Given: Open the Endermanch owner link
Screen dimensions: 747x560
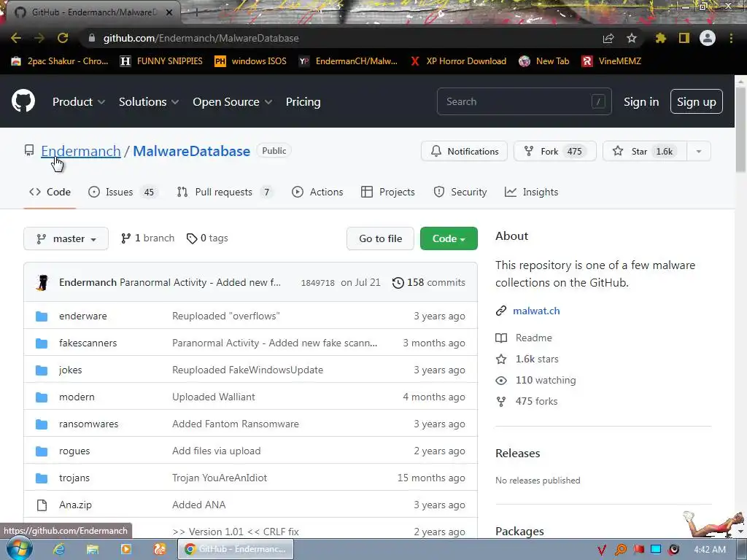Looking at the screenshot, I should 80,151.
